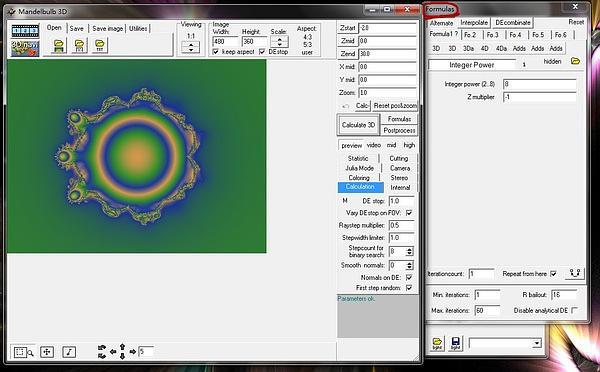Toggle Repeat from here checkbox
This screenshot has width=600, height=372.
click(x=553, y=274)
